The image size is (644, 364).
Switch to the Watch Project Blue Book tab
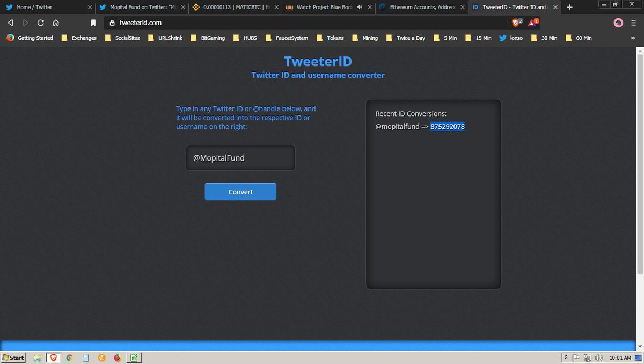[327, 7]
